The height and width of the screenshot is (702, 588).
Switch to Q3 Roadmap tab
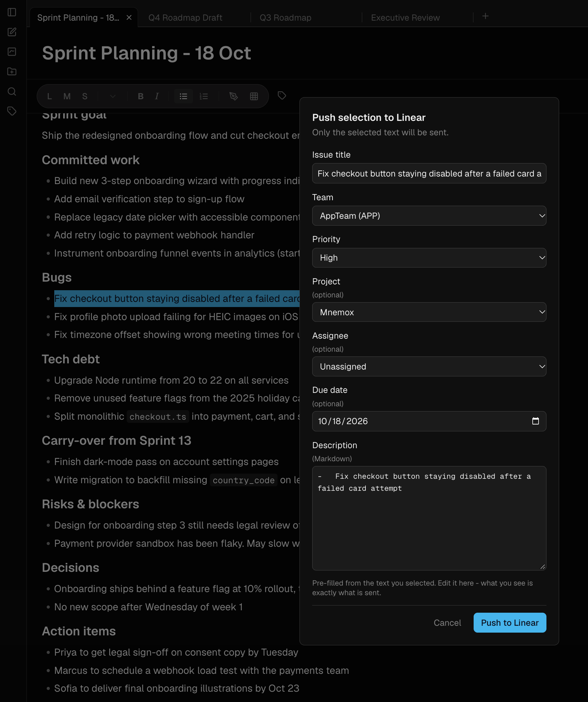(285, 18)
